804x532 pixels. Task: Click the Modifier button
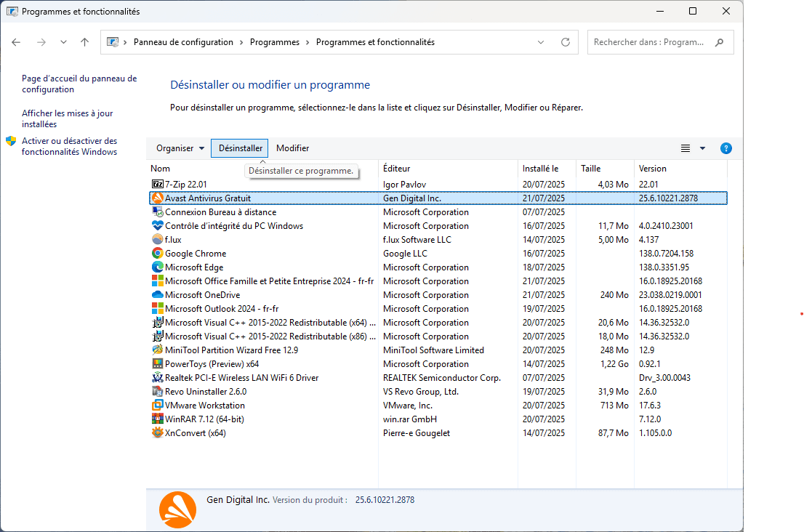(293, 148)
